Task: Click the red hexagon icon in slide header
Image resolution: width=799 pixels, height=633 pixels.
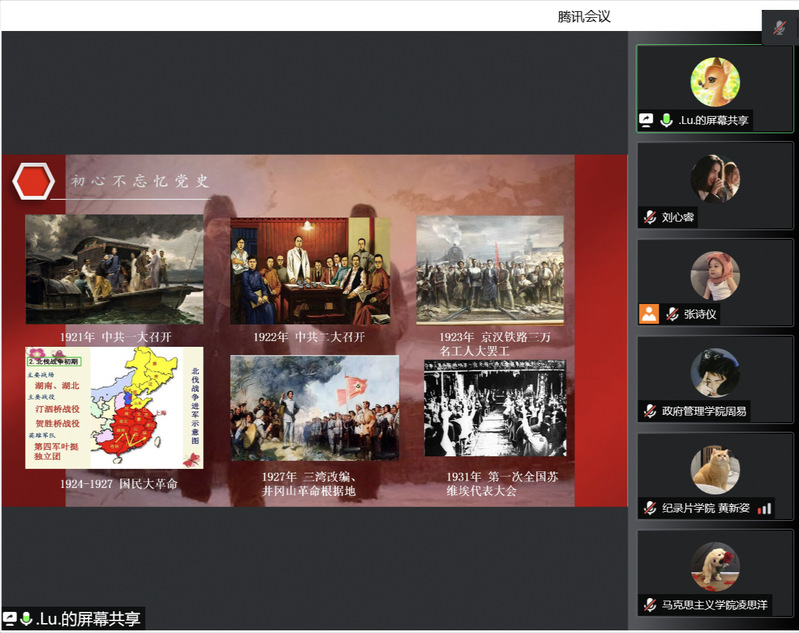Action: pos(33,181)
